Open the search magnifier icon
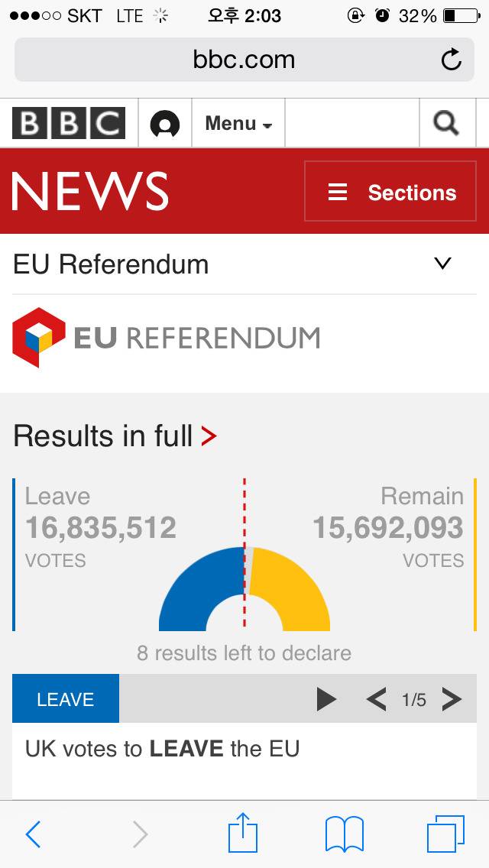The height and width of the screenshot is (868, 489). click(x=446, y=123)
